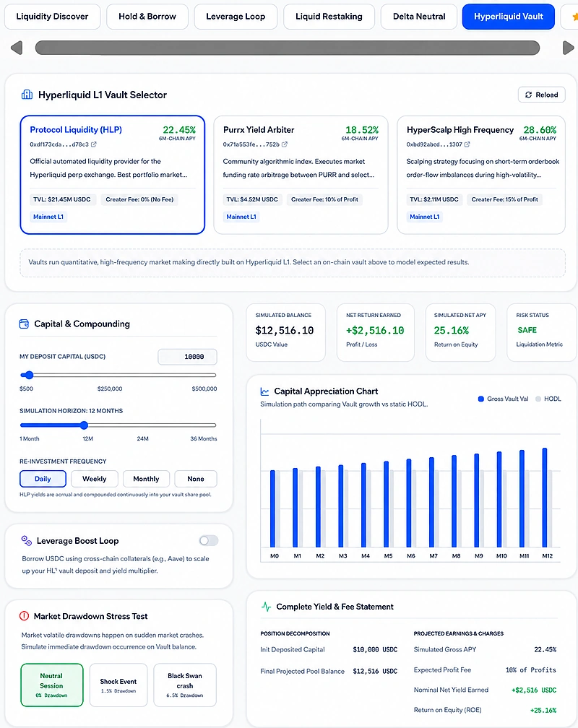The width and height of the screenshot is (578, 728).
Task: Click Creater Fee: 0% (No Fee) badge
Action: [140, 199]
